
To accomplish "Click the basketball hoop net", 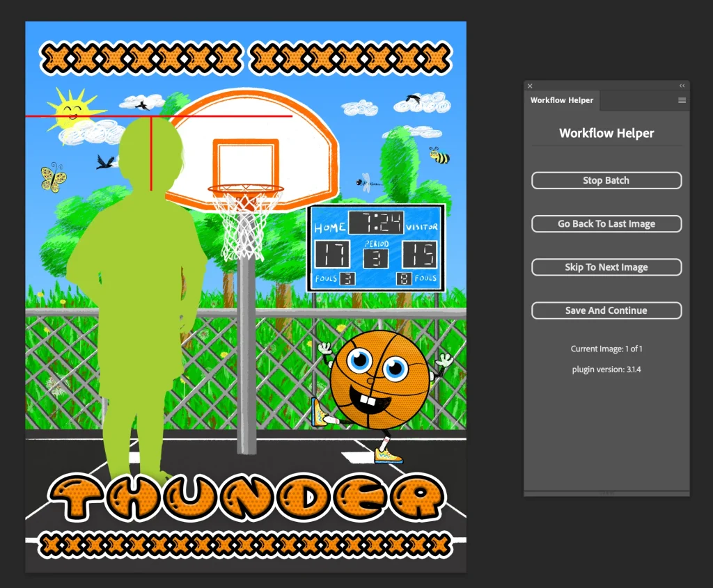I will (x=244, y=223).
